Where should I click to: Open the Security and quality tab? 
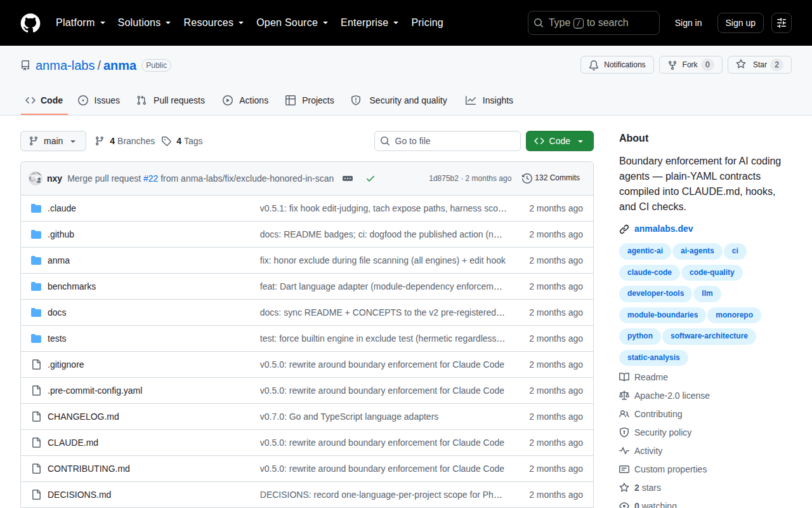tap(399, 100)
